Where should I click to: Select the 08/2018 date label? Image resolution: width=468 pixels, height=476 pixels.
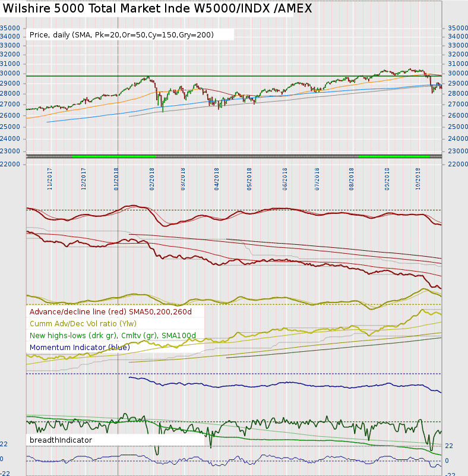[x=351, y=179]
